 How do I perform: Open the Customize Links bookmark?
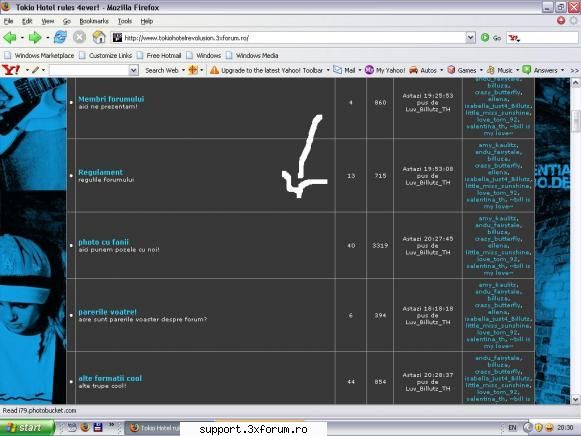[x=106, y=56]
